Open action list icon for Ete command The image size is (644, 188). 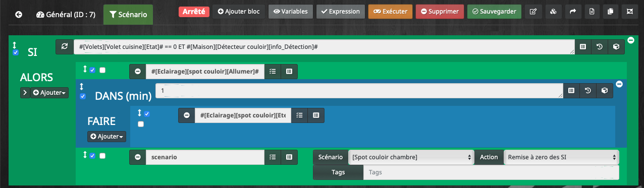click(x=299, y=115)
